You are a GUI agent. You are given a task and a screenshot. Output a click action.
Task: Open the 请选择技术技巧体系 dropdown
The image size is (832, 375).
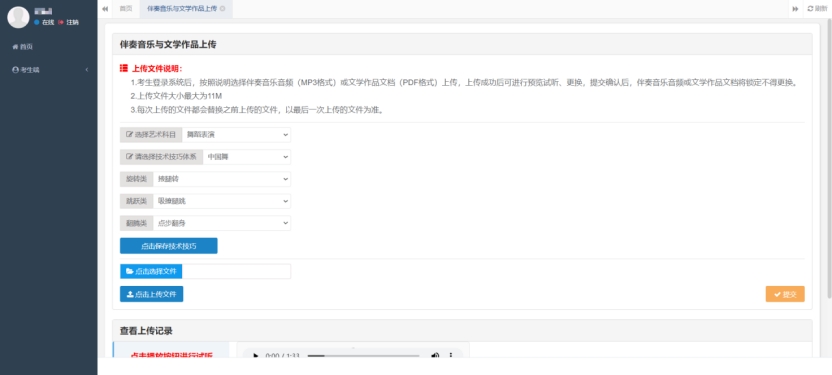coord(247,157)
